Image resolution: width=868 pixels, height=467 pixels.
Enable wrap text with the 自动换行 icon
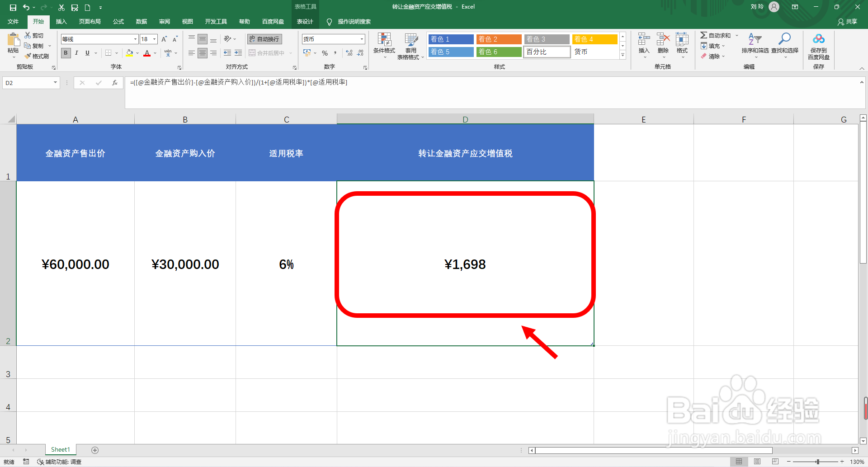(264, 39)
